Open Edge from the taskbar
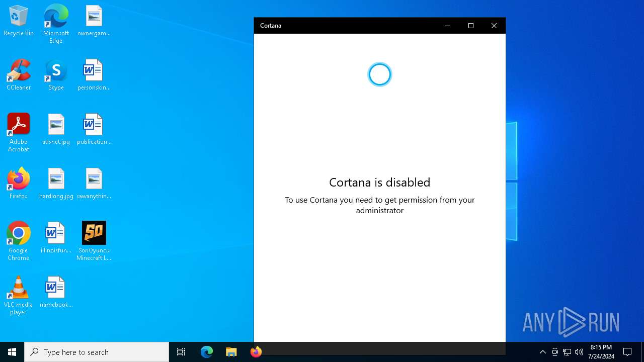 207,352
